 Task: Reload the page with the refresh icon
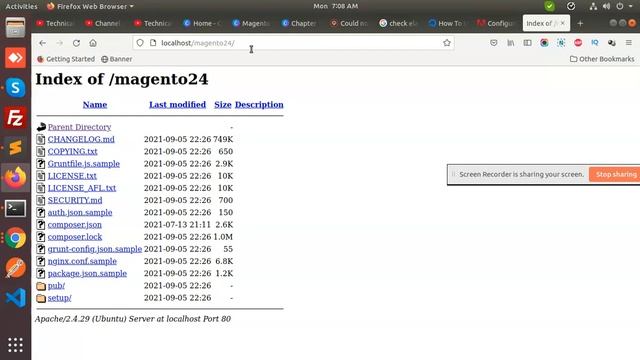pyautogui.click(x=76, y=43)
